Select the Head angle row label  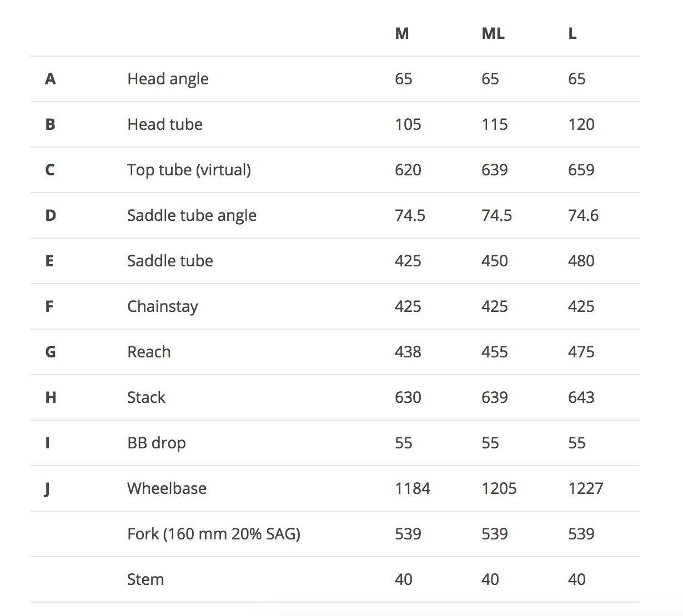[x=168, y=79]
